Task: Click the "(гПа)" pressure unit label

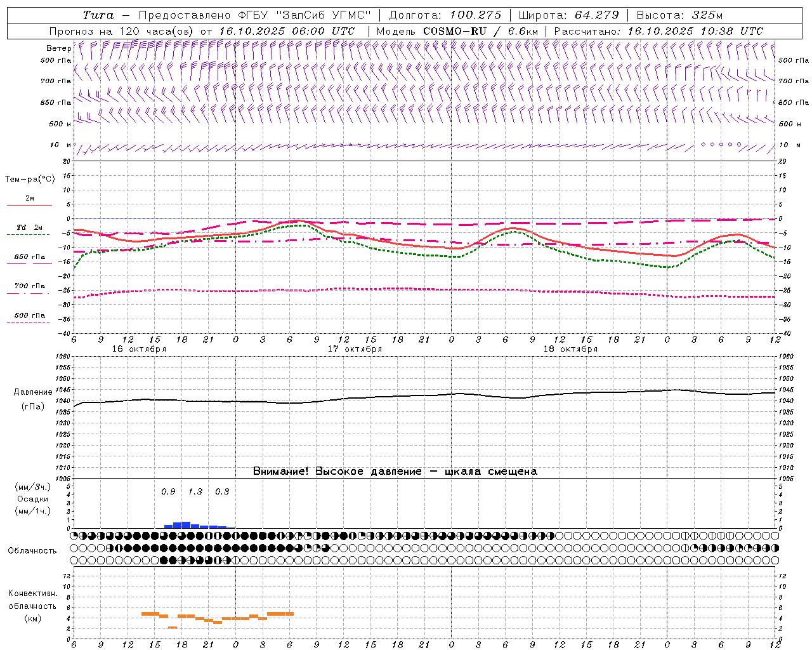Action: [33, 407]
